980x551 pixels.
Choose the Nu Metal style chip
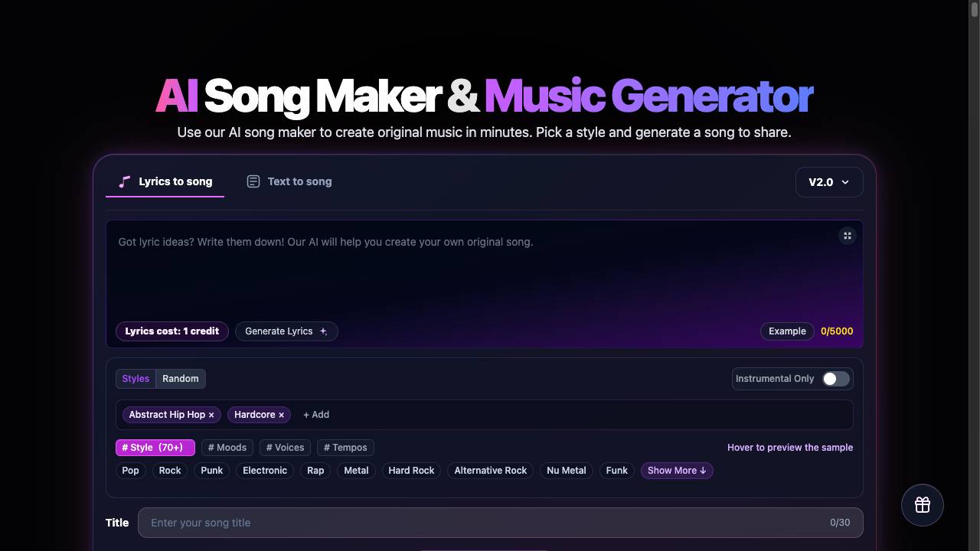(x=567, y=471)
